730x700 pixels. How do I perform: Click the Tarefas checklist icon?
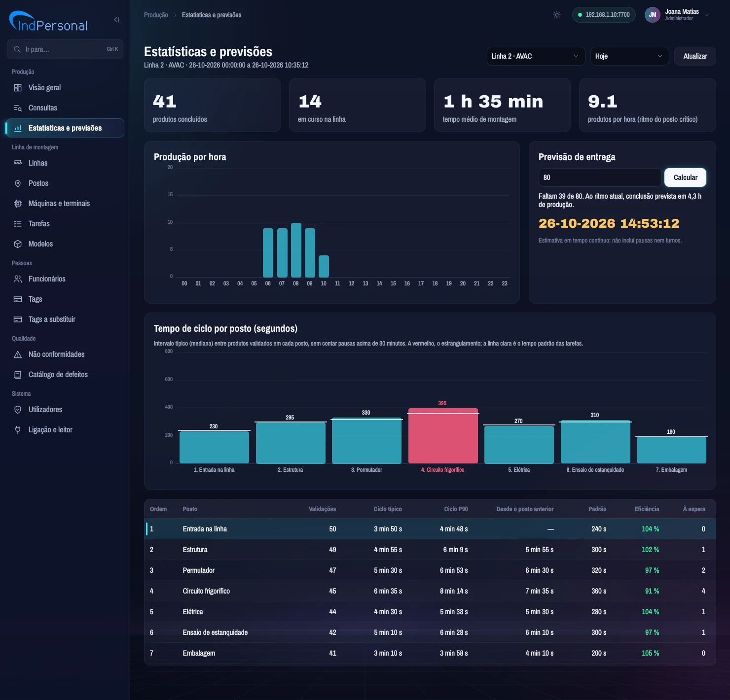18,224
